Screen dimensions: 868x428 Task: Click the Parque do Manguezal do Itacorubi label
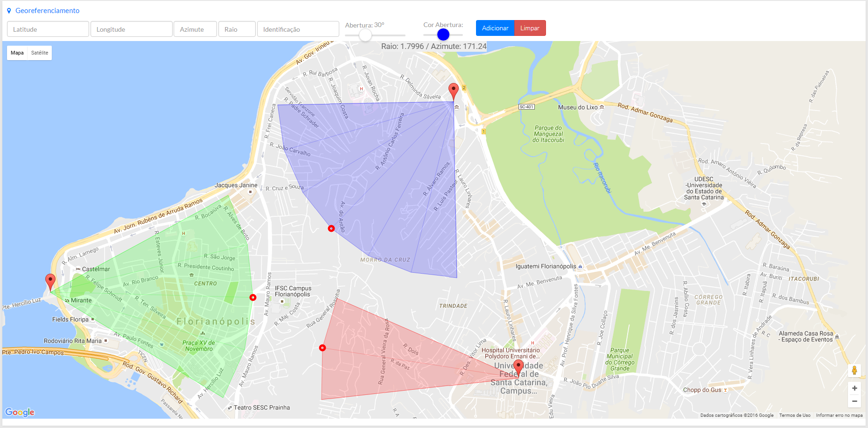point(548,134)
